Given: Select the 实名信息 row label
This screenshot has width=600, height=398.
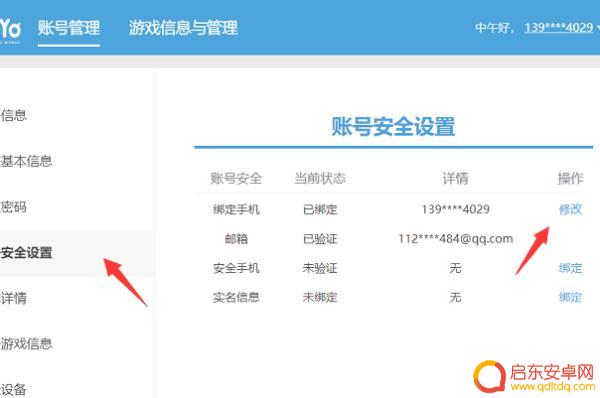Looking at the screenshot, I should [x=236, y=297].
